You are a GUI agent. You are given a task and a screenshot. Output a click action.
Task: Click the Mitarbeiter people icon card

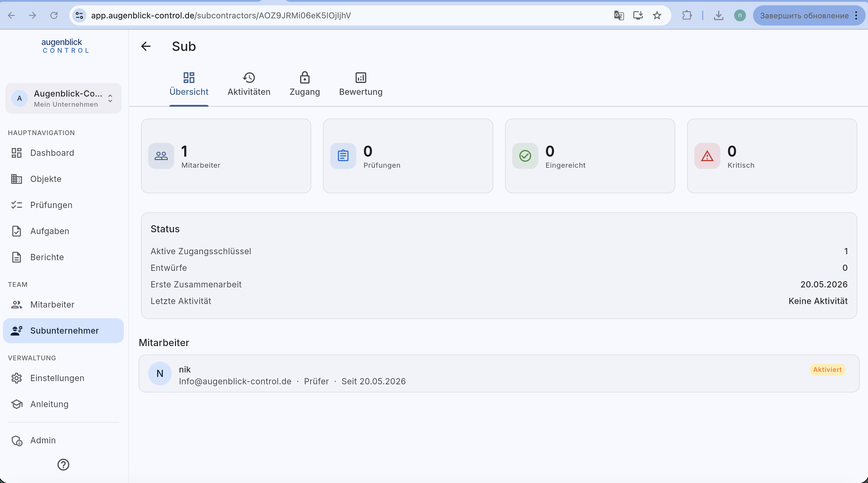pos(161,156)
